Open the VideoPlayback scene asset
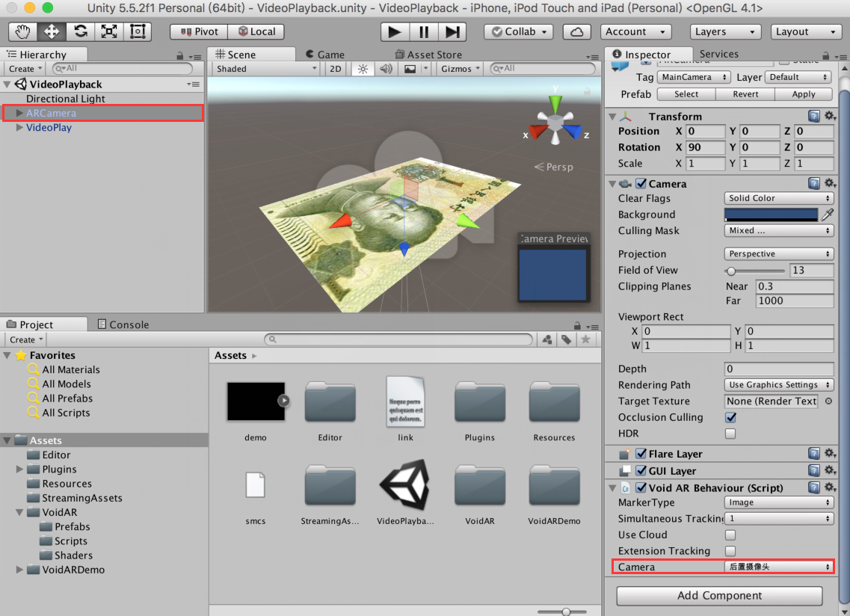Viewport: 850px width, 616px height. [x=405, y=493]
